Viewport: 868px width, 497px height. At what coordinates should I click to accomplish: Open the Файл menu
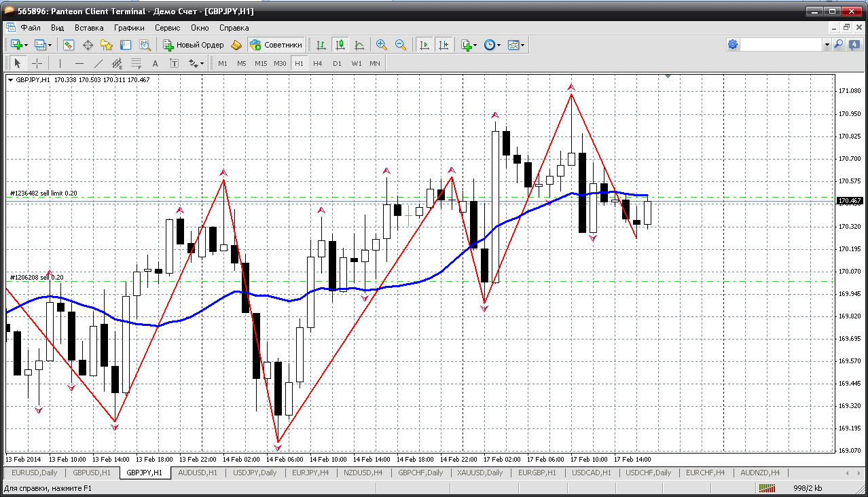(31, 28)
